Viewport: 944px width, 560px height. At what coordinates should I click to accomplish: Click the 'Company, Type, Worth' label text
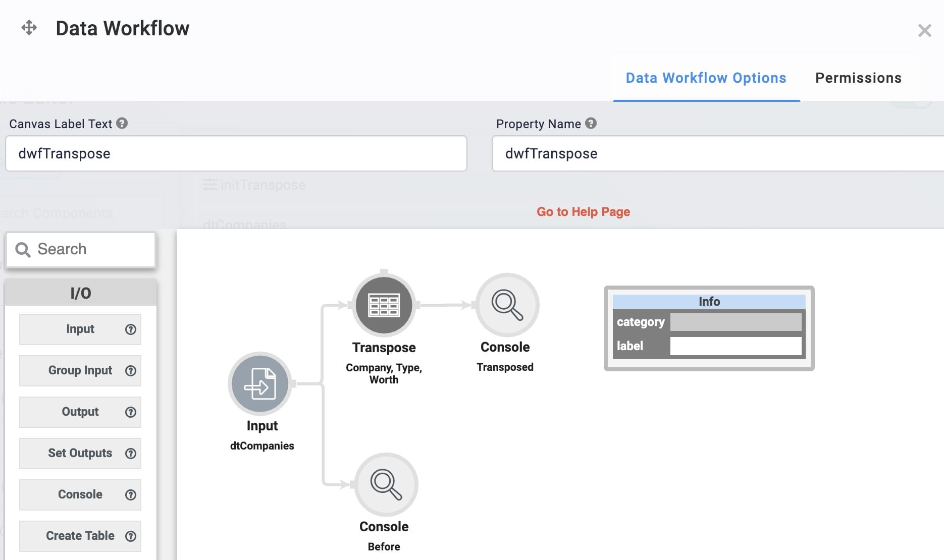pos(384,374)
